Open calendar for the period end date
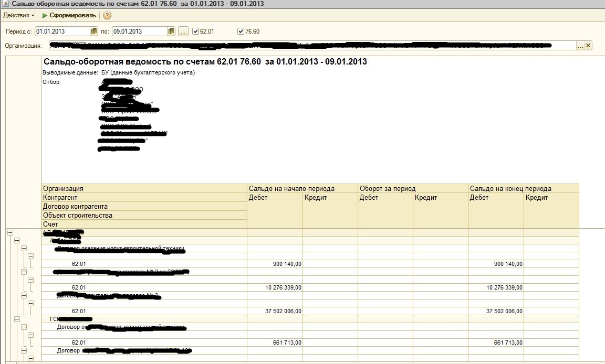Screen dimensions: 605x364 click(171, 31)
